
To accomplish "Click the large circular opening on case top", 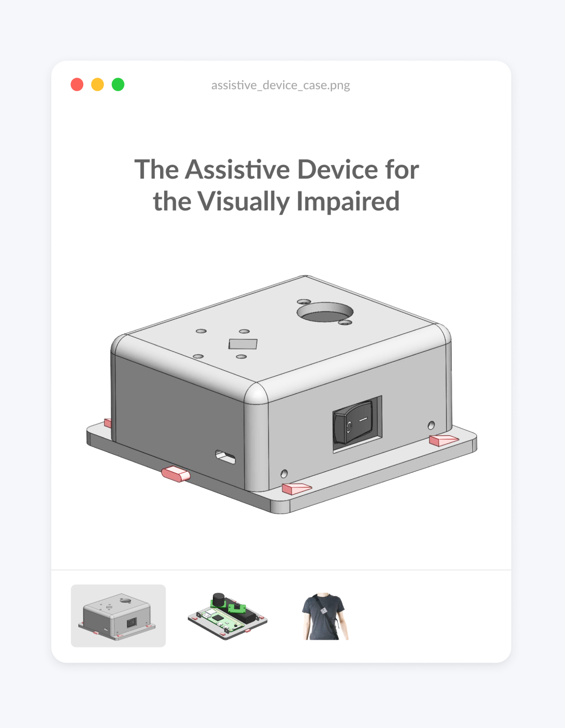I will tap(325, 312).
